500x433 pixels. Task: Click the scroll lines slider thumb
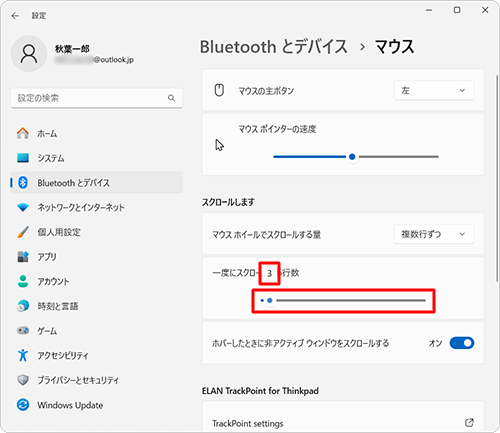click(270, 300)
